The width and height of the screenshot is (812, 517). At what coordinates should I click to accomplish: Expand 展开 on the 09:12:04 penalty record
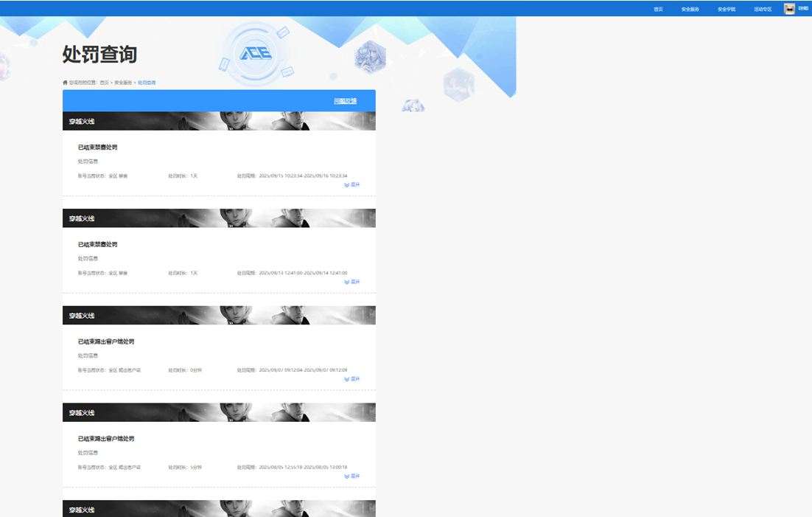(352, 379)
